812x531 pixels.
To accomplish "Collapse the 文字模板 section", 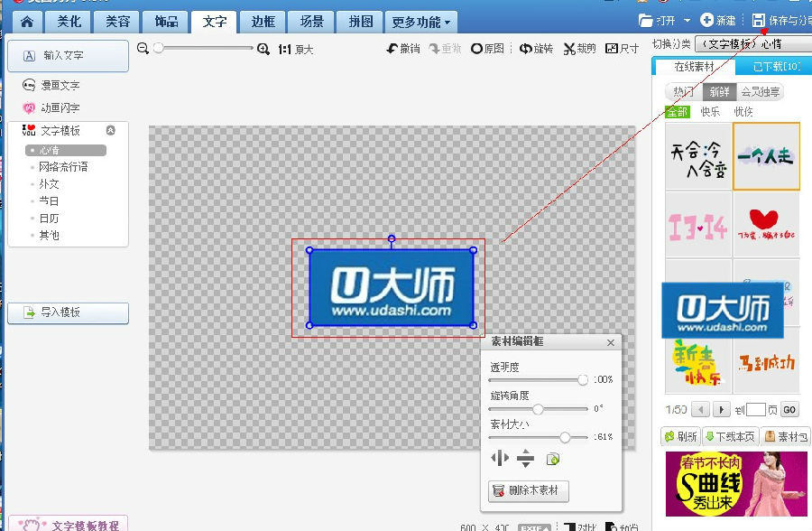I will click(x=111, y=130).
